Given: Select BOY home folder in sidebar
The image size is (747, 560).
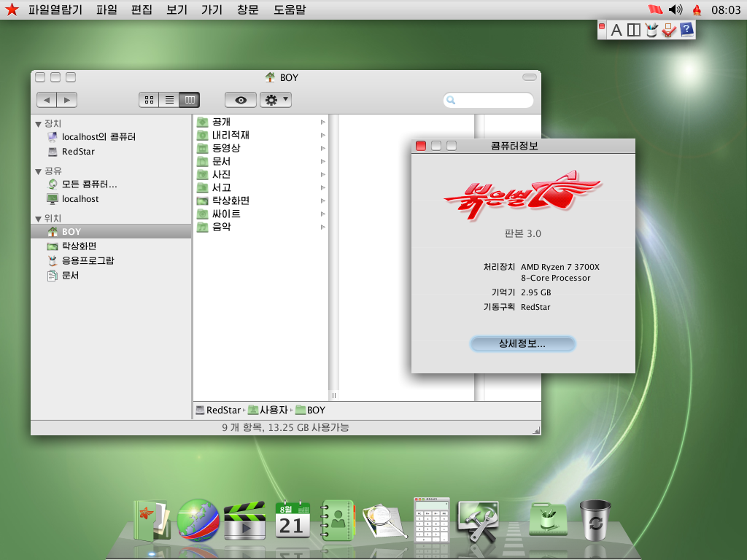Looking at the screenshot, I should [x=111, y=231].
